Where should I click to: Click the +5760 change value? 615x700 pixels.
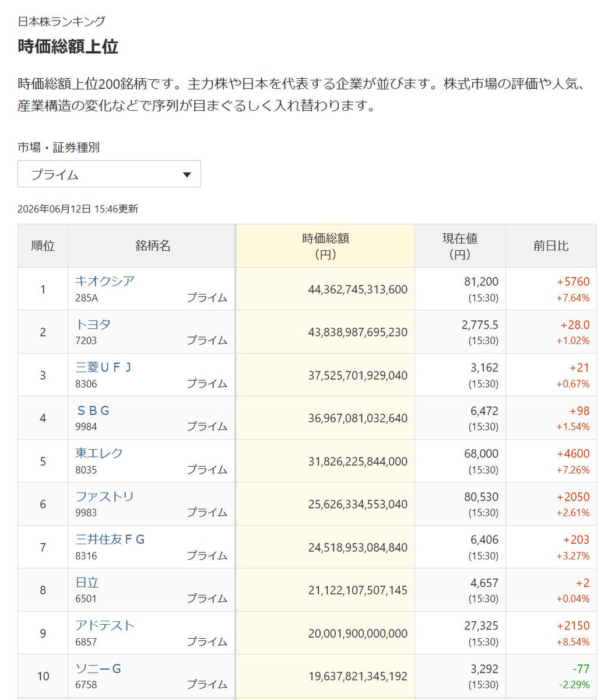573,281
